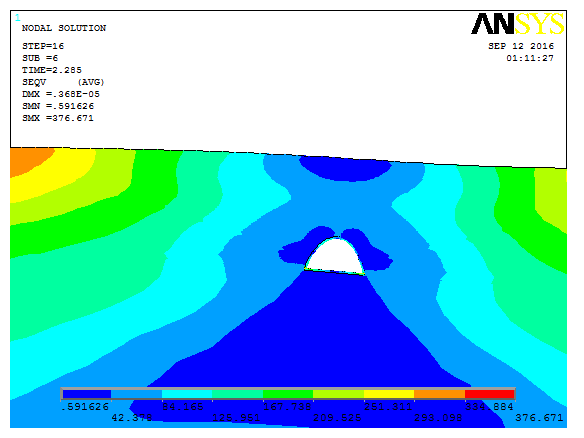Click the SMN =.591626 value
This screenshot has height=438, width=584.
[58, 106]
